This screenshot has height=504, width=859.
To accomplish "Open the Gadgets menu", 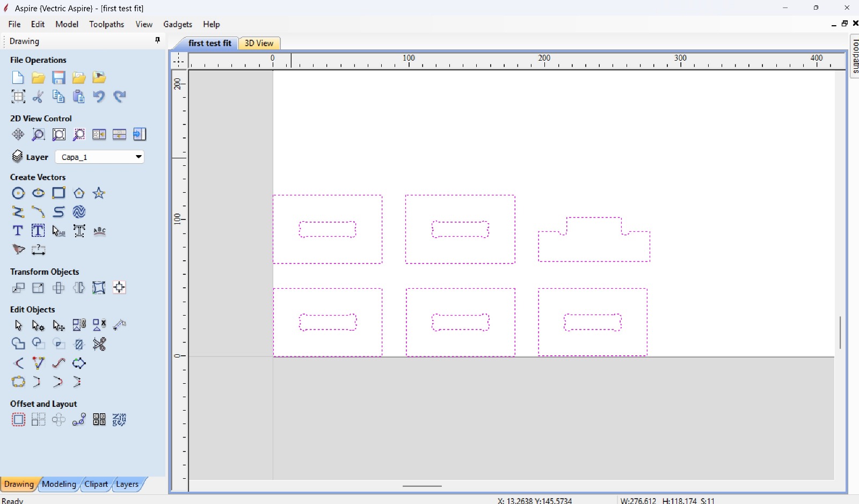I will pyautogui.click(x=178, y=24).
